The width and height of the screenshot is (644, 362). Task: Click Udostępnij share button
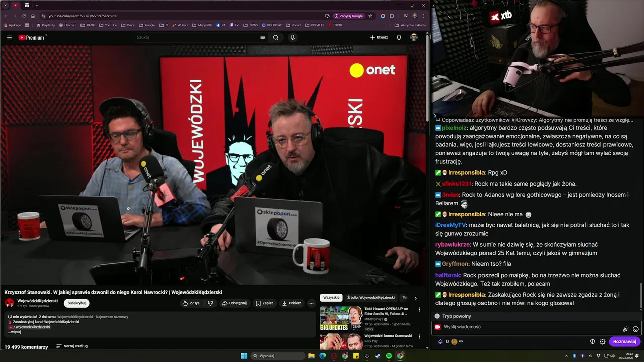tap(234, 303)
